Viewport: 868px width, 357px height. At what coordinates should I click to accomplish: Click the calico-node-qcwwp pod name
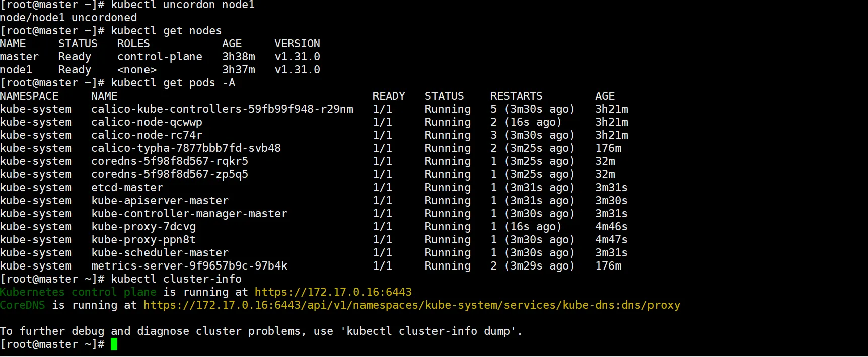(x=147, y=122)
